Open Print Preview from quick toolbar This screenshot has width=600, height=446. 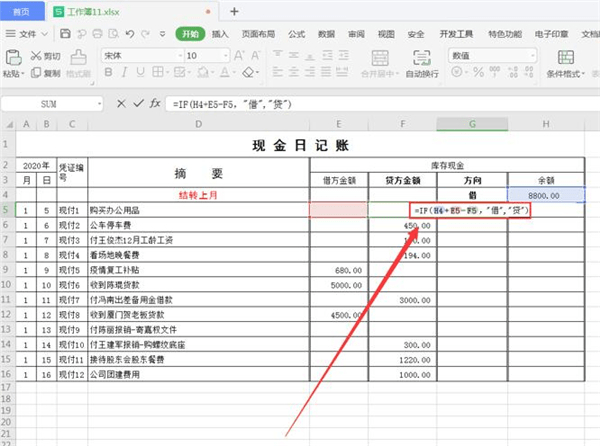(x=113, y=34)
